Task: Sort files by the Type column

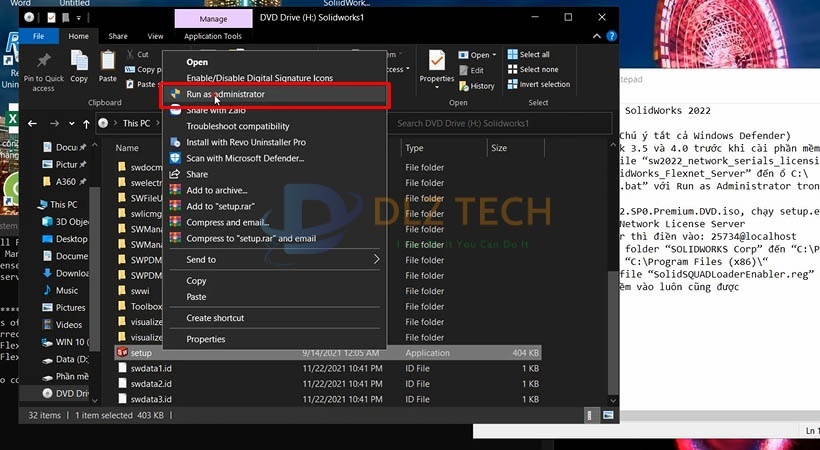Action: click(414, 148)
